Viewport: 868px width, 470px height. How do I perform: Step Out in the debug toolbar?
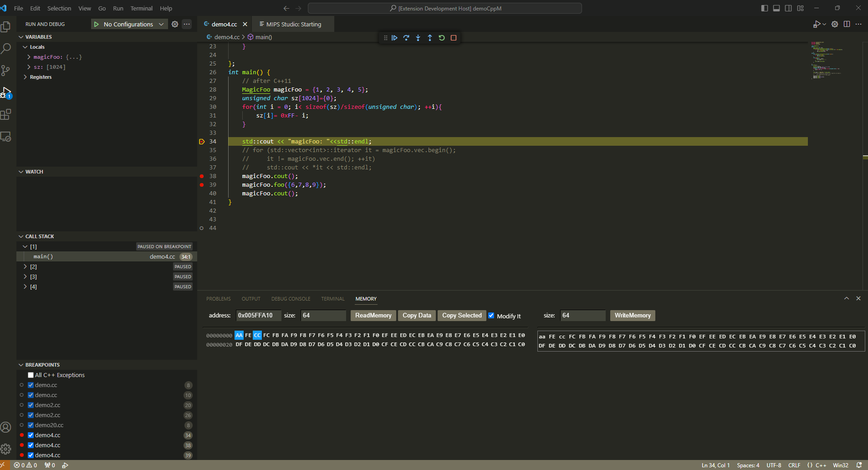pyautogui.click(x=430, y=38)
